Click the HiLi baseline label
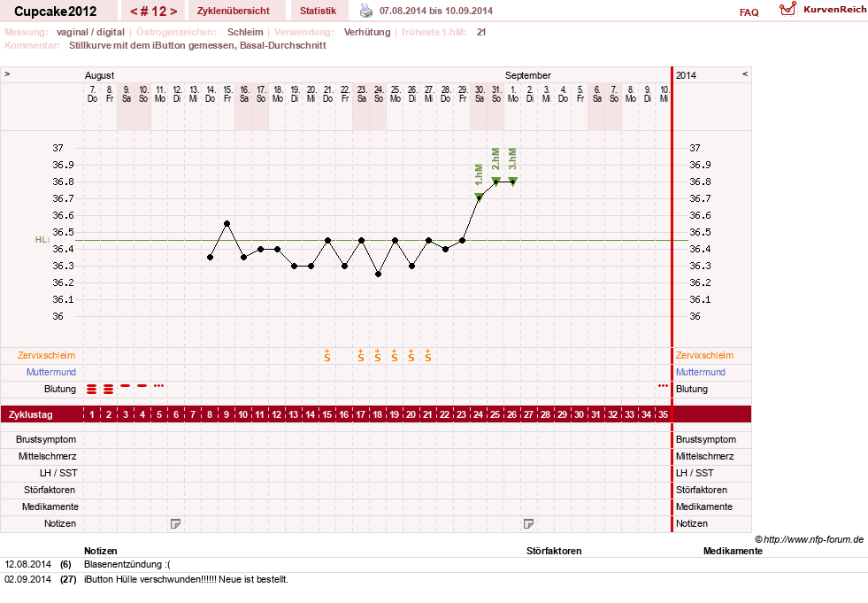The height and width of the screenshot is (603, 868). click(42, 239)
